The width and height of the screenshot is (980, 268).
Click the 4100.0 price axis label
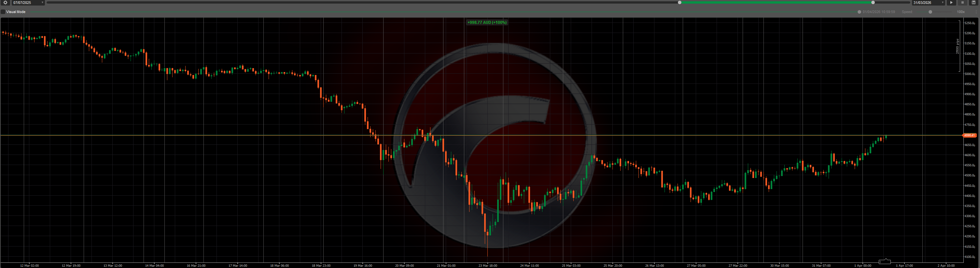pyautogui.click(x=970, y=257)
